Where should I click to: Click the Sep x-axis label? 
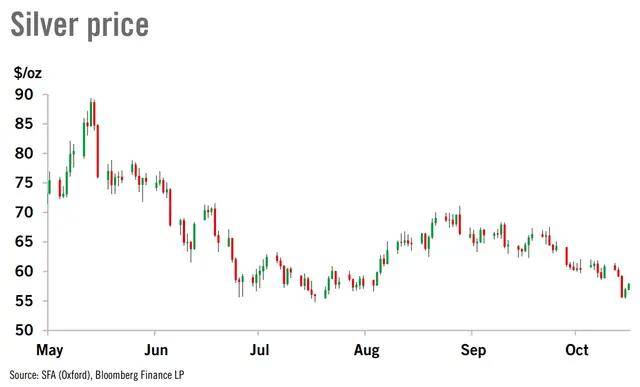click(x=473, y=351)
